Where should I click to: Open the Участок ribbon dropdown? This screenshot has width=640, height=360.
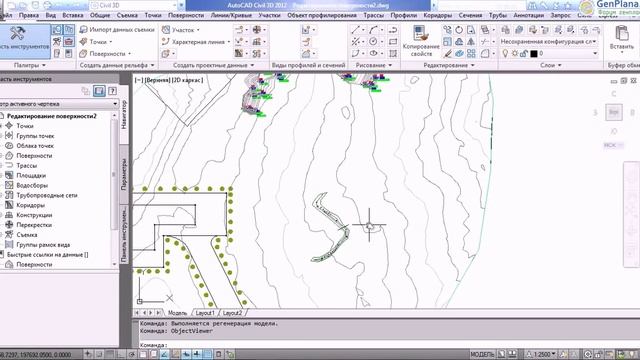(x=181, y=30)
